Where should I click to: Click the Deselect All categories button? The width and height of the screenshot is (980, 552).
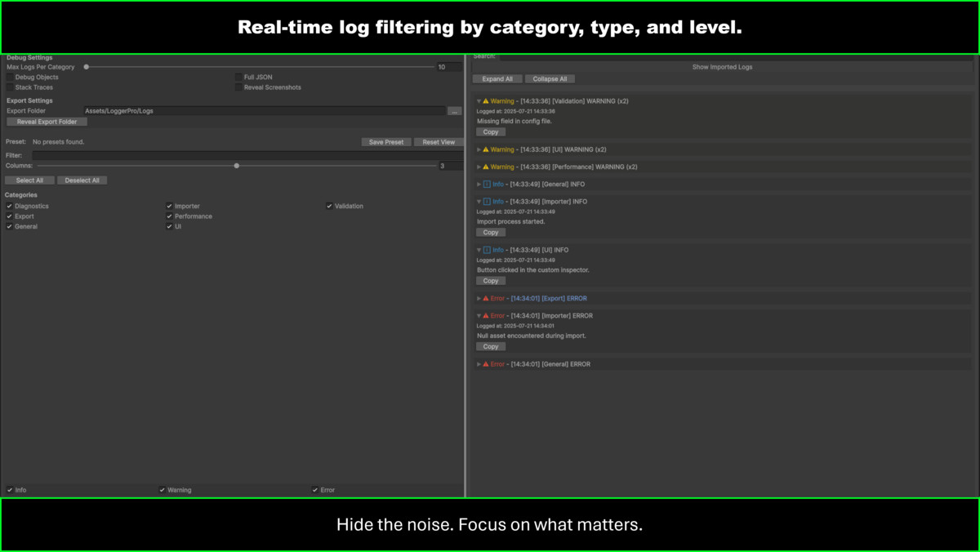click(x=82, y=180)
